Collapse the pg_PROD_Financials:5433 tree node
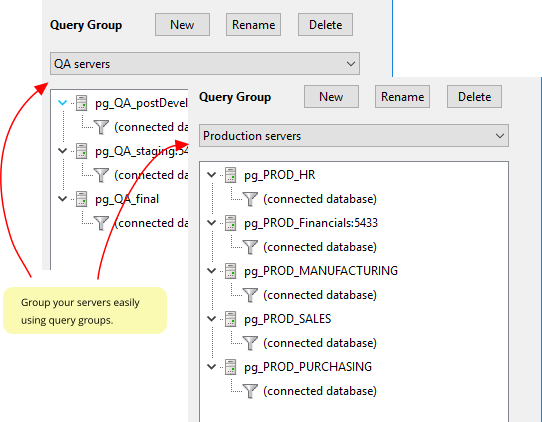 tap(211, 223)
